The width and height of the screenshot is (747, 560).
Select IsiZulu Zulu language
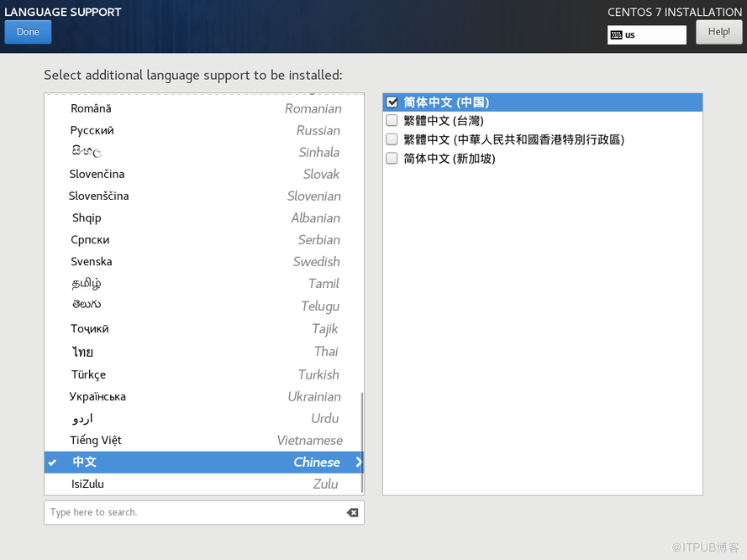coord(204,484)
